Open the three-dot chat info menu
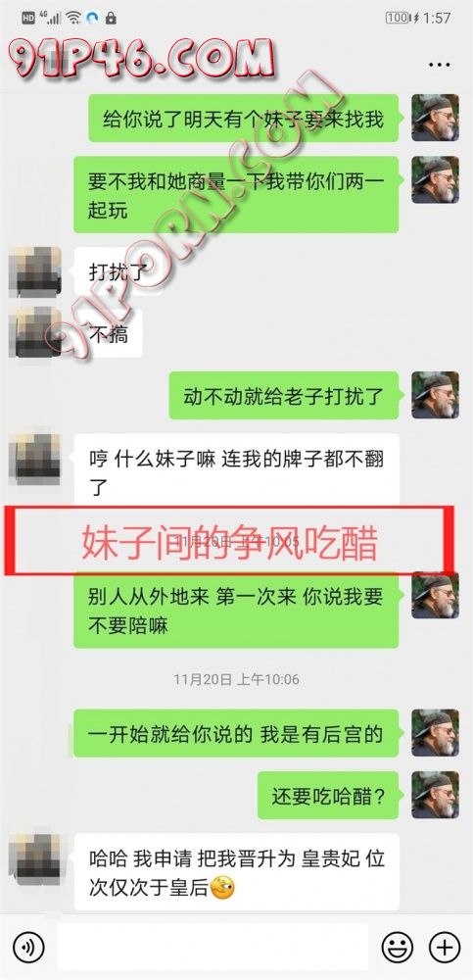Screen dimensions: 473x980 [x=440, y=65]
